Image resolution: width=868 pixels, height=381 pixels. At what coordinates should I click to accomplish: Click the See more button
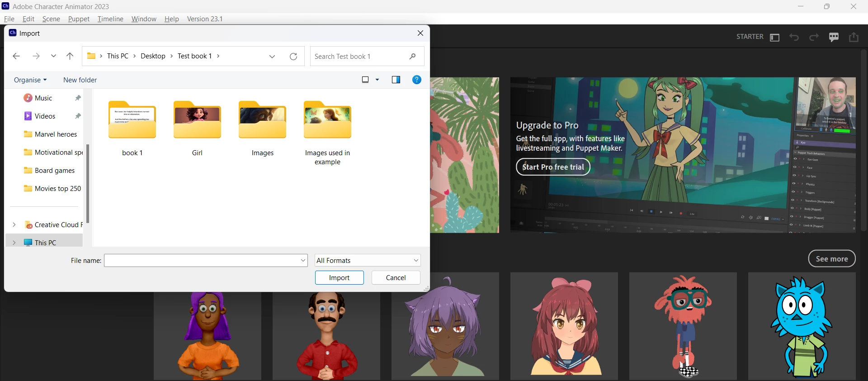tap(832, 259)
